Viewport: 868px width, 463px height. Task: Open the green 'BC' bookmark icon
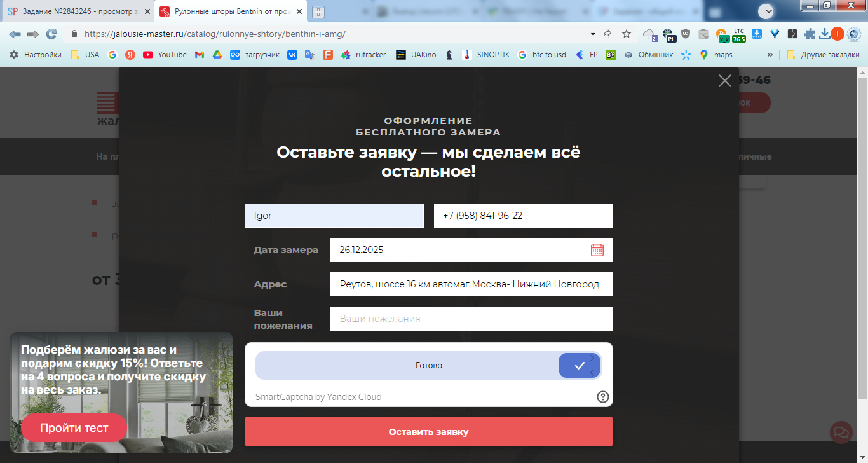coord(611,55)
